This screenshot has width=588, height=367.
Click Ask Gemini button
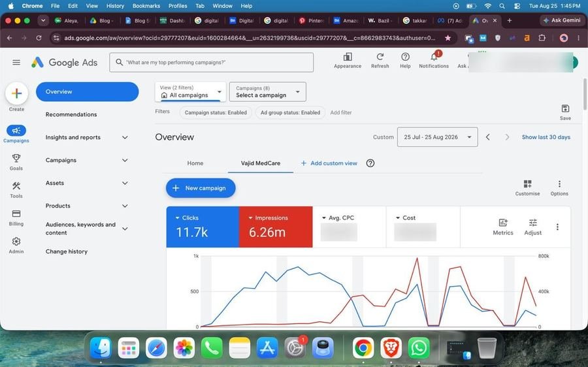pyautogui.click(x=561, y=20)
